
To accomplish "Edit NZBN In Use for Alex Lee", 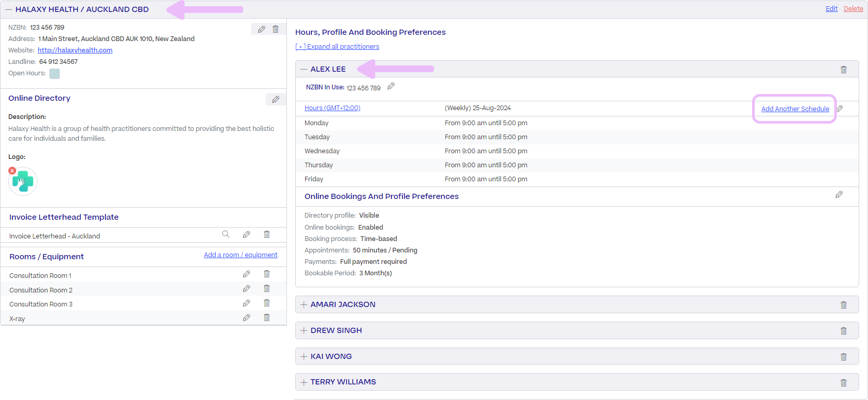I will (391, 86).
